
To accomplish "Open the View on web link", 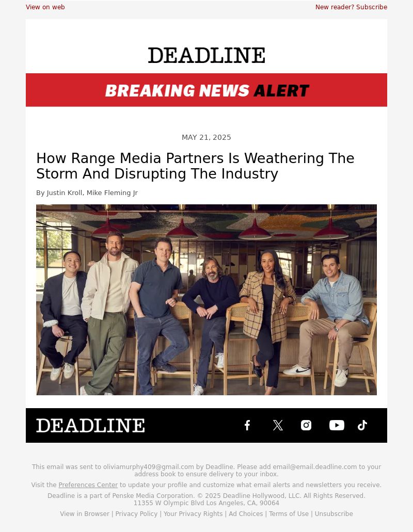I will [x=45, y=7].
